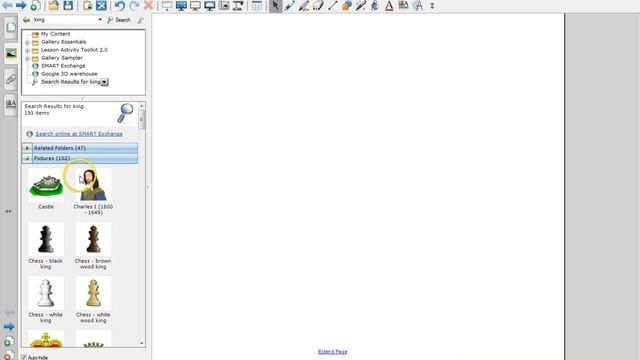Open full screen view monitor icon

point(181,6)
